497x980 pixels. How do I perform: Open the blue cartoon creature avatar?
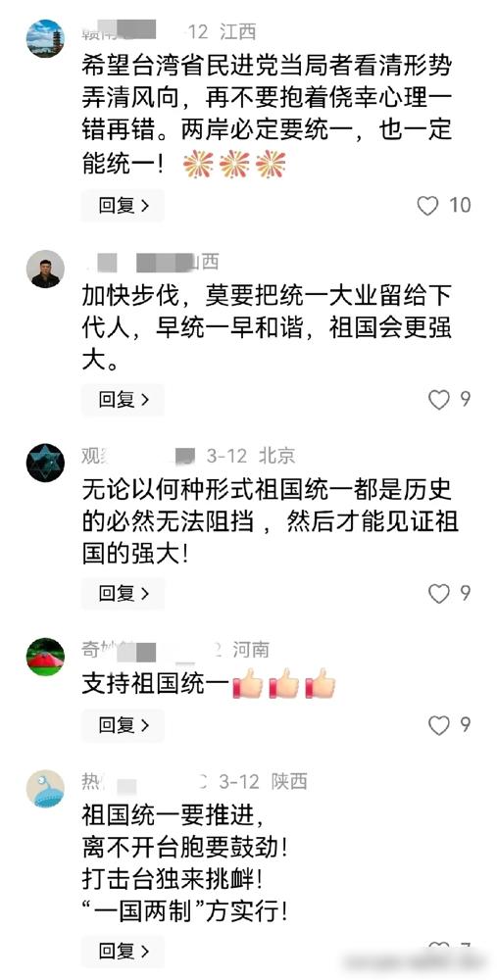coord(45,788)
